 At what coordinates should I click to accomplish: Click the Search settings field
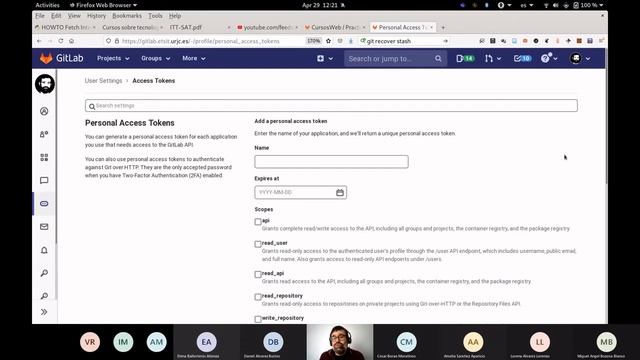pos(331,106)
